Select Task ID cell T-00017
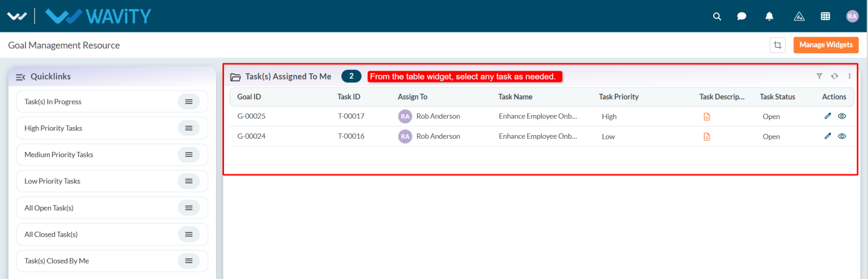 (x=351, y=116)
